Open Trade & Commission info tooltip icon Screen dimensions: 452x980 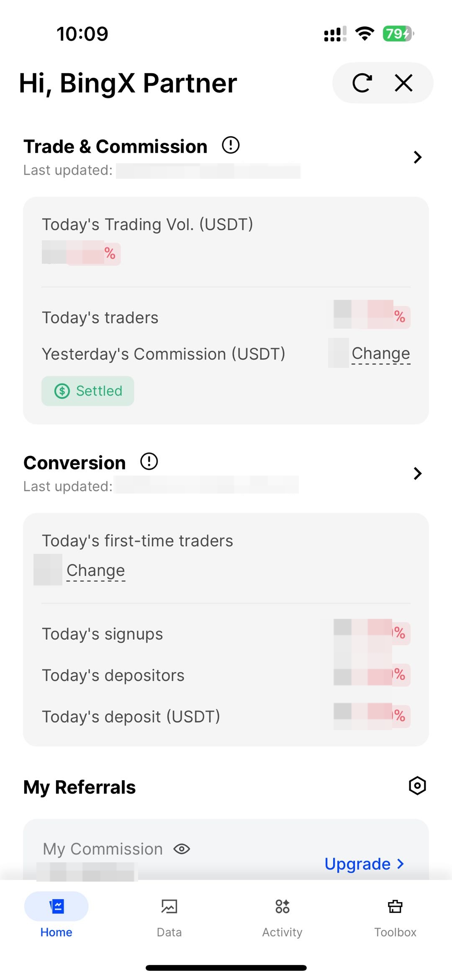[x=231, y=145]
